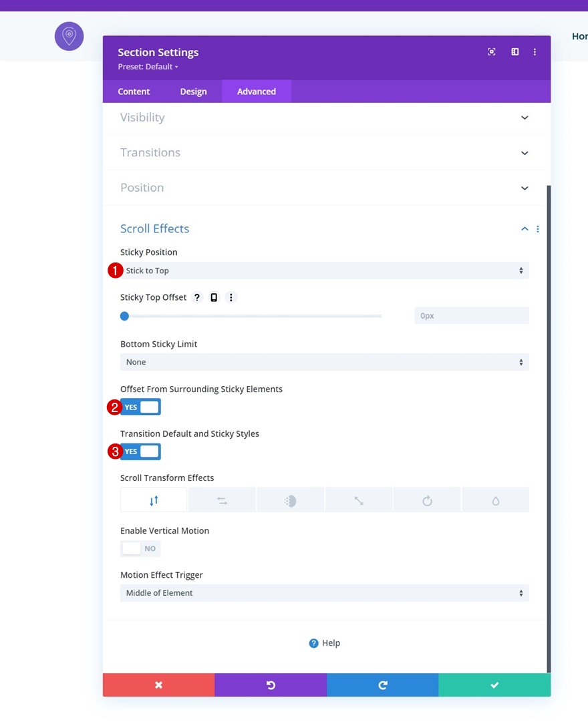Select the fade in/out scroll effect icon

291,500
